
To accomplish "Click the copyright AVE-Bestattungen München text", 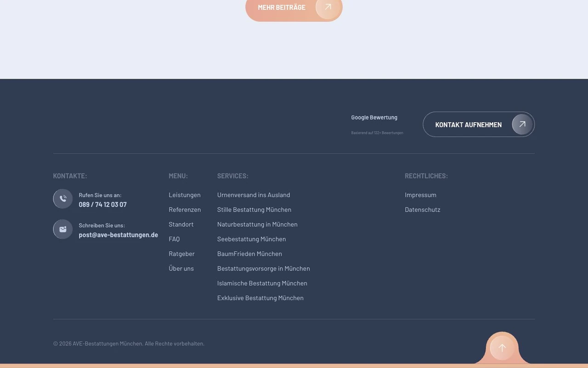I will 129,344.
